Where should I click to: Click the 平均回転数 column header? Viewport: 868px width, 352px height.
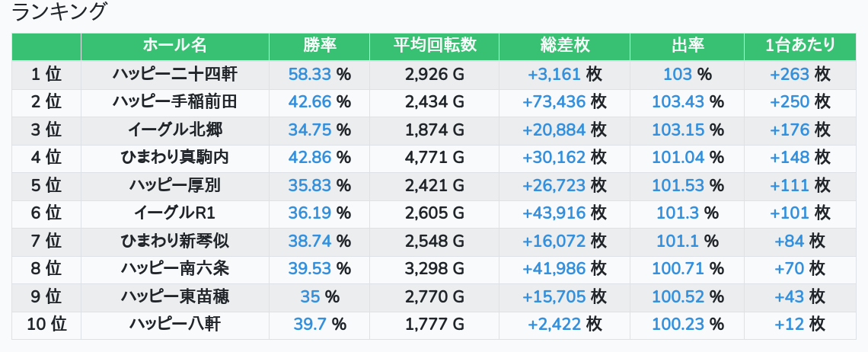[434, 46]
